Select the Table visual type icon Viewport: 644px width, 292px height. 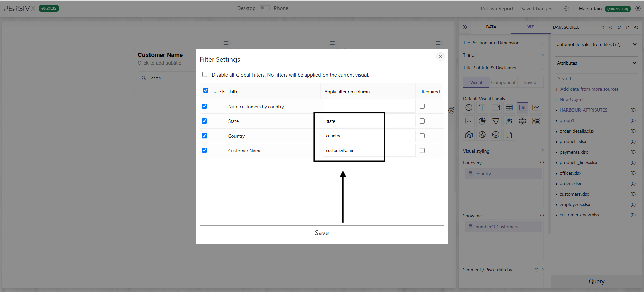point(509,108)
